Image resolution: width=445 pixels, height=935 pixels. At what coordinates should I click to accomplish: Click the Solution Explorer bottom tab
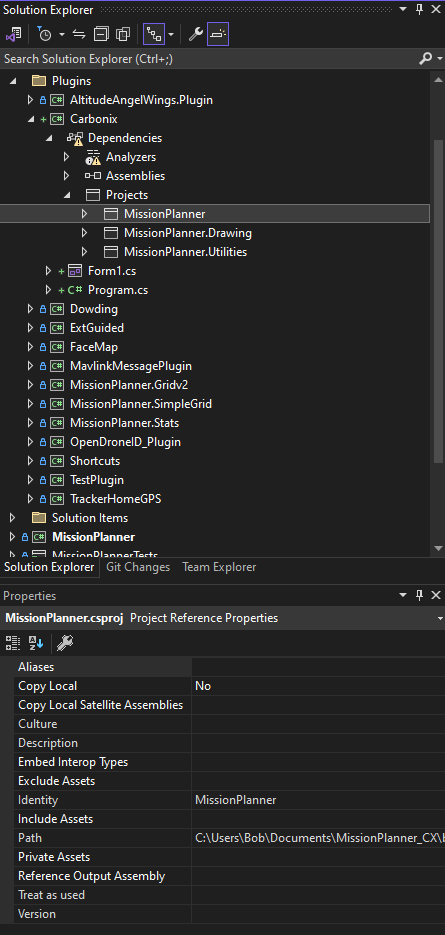pos(50,567)
